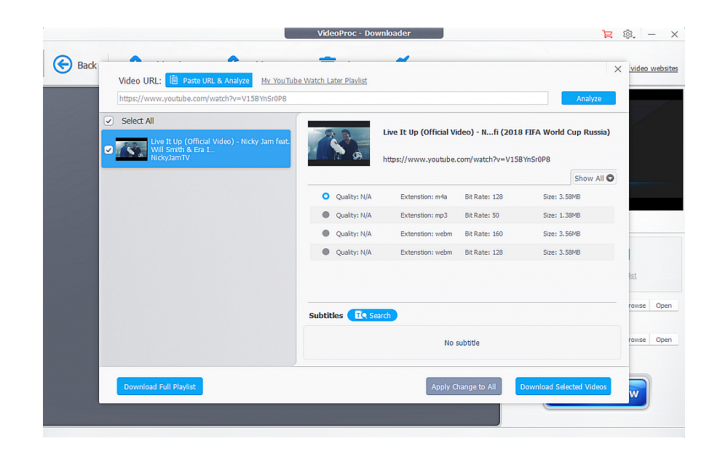Click Size: 1.38MB value

pyautogui.click(x=562, y=215)
